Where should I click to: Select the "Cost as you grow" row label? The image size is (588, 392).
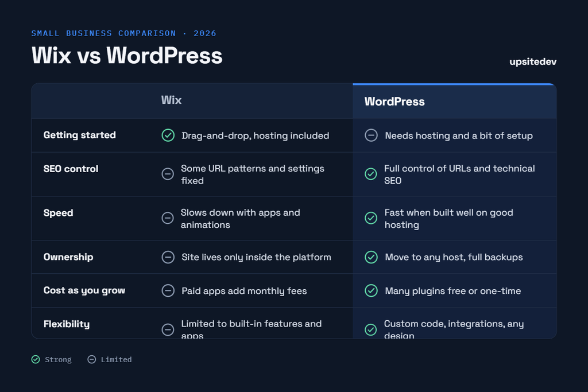coord(84,290)
